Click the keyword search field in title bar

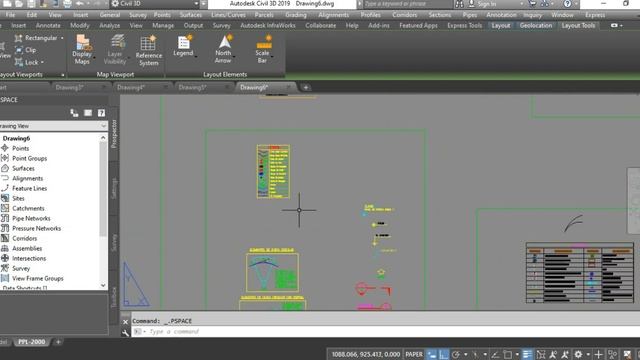tap(407, 4)
